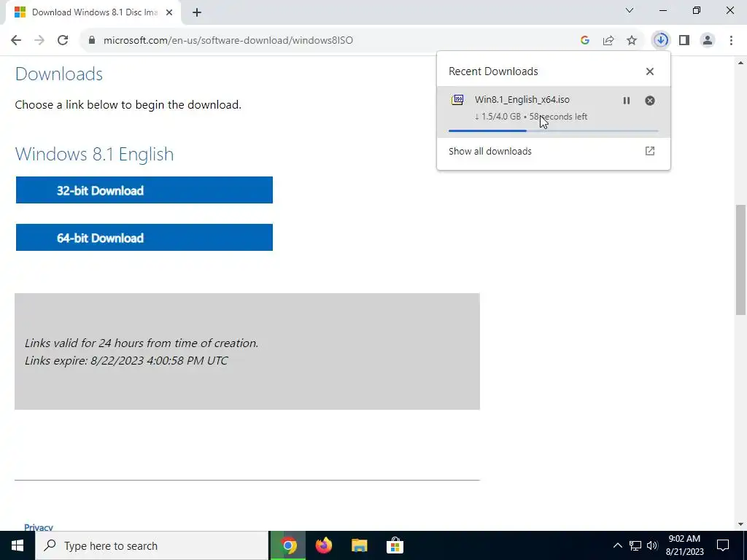Click the Google icon in address bar
The height and width of the screenshot is (560, 747).
(585, 40)
